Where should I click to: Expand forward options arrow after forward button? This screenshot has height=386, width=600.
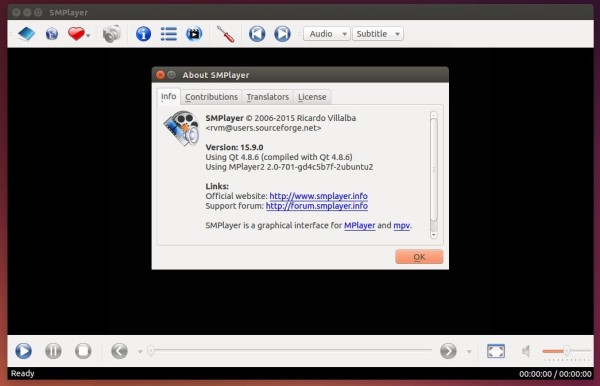coord(469,352)
